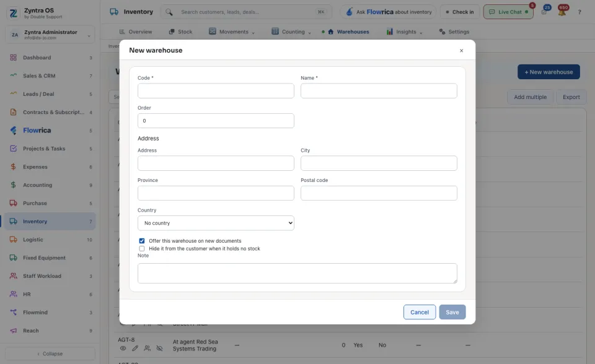
Task: Click the AGT-8 warehouse code
Action: (126, 340)
